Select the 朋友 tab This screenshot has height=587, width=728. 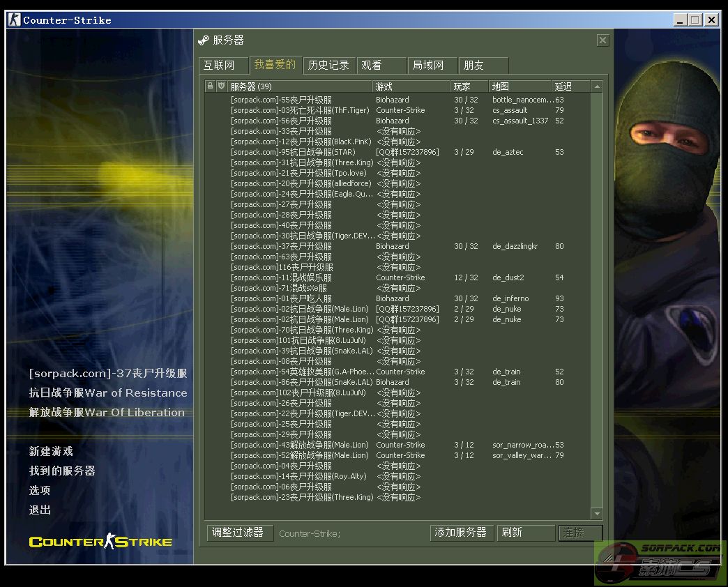(x=483, y=66)
